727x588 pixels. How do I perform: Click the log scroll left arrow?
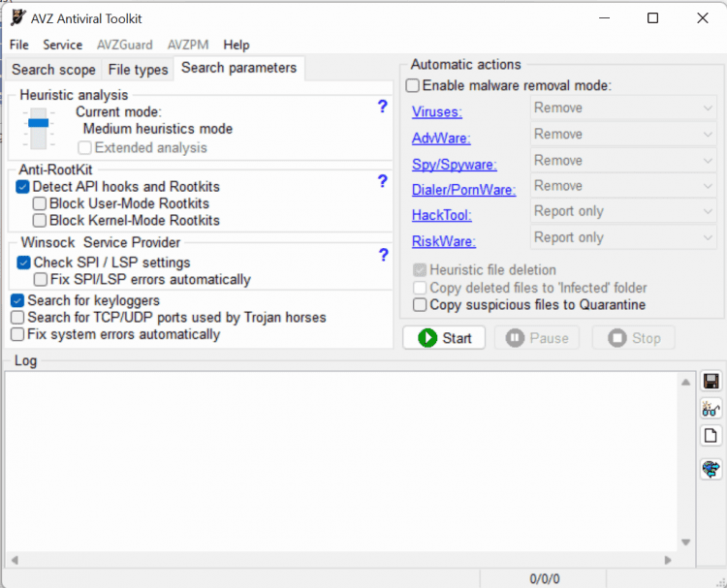click(x=15, y=560)
